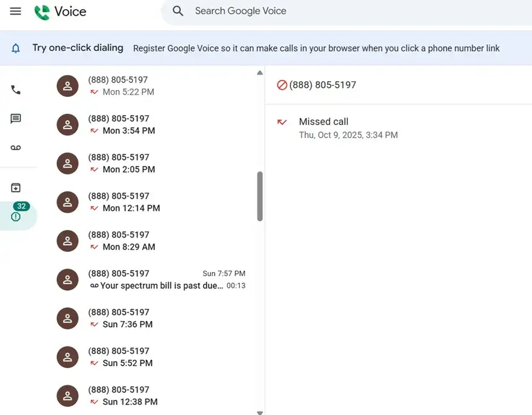Click the scroll down arrow of call list

tap(260, 411)
